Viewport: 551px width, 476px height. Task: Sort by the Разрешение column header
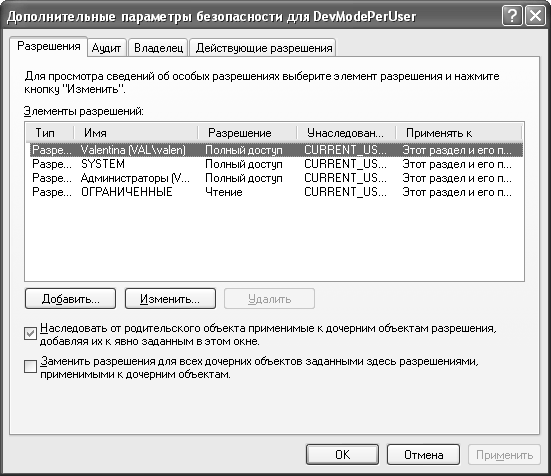[247, 133]
